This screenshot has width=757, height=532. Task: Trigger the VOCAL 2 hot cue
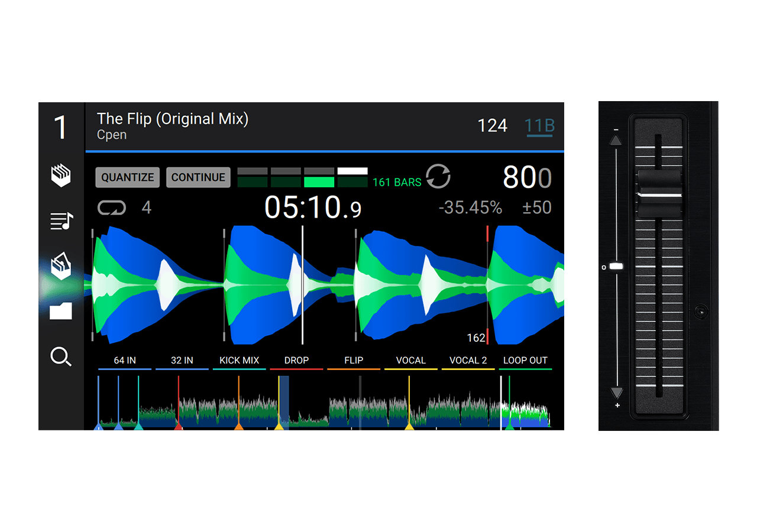tap(468, 361)
